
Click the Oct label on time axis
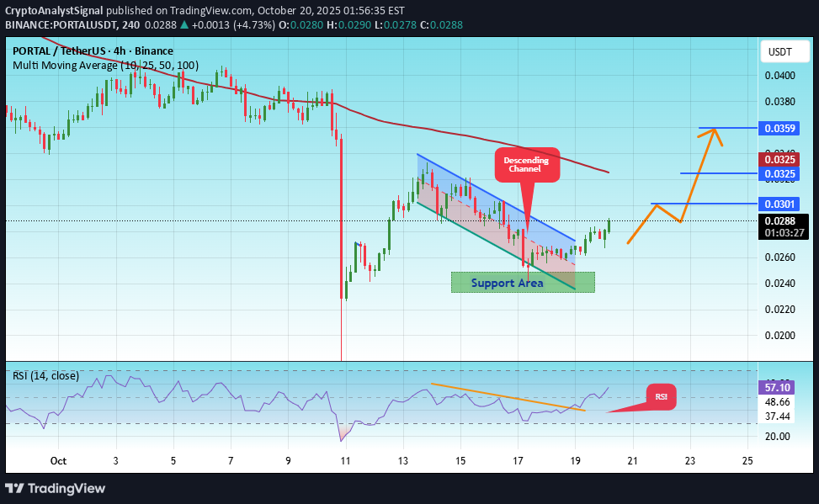(x=58, y=460)
